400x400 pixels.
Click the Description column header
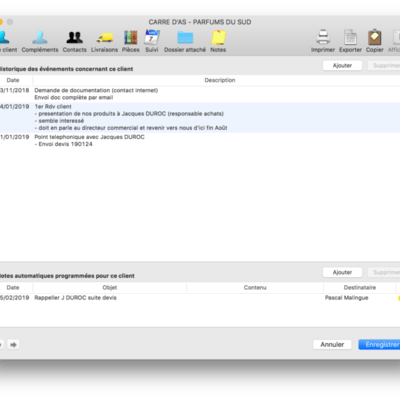(220, 80)
